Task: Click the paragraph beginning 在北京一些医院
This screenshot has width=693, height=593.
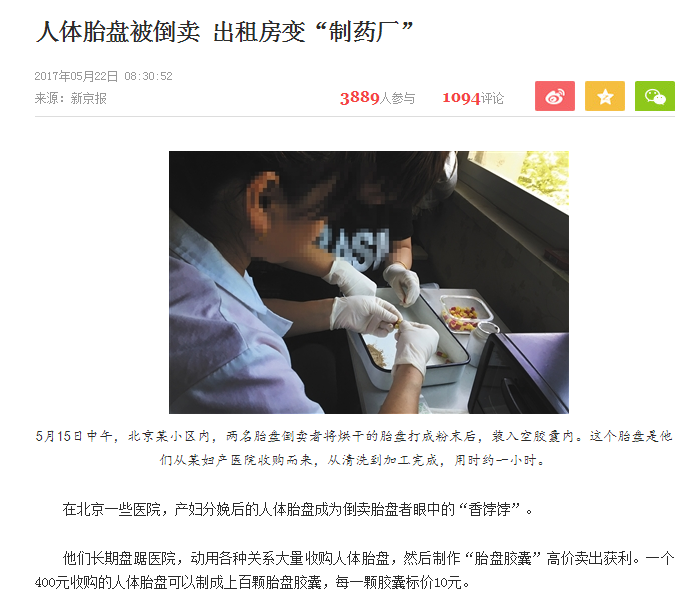Action: 298,509
